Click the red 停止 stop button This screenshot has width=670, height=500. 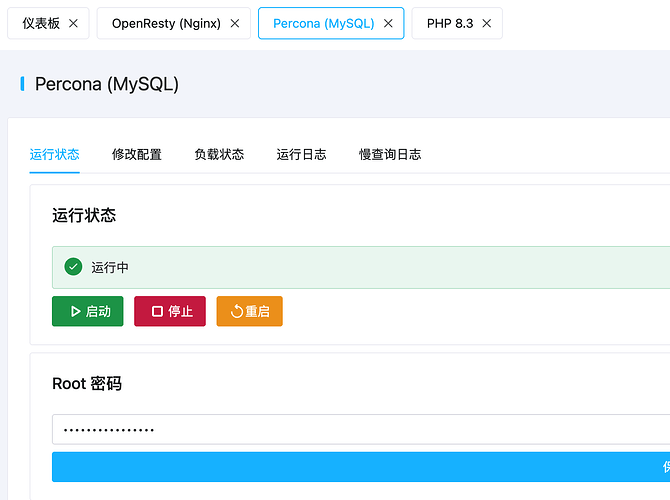coord(170,311)
